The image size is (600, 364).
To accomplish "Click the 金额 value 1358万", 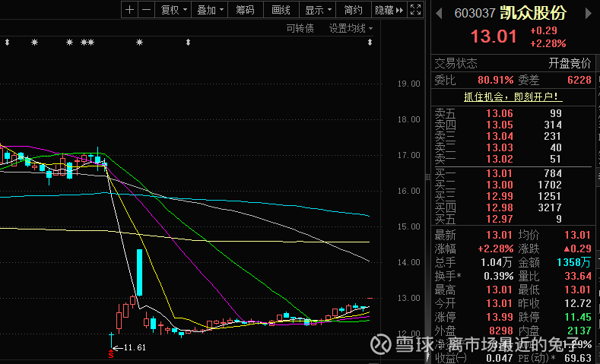I will tap(574, 262).
